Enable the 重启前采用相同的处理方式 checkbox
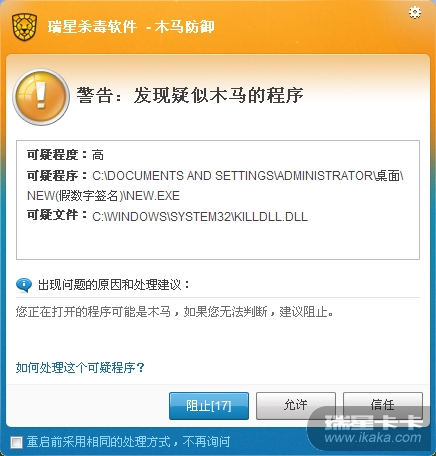The width and height of the screenshot is (436, 456). click(16, 442)
